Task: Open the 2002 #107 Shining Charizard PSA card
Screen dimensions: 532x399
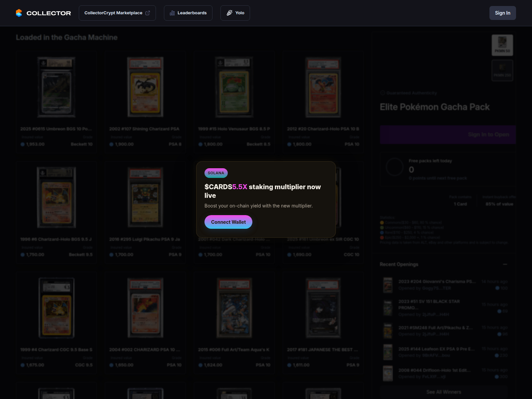Action: [x=145, y=102]
